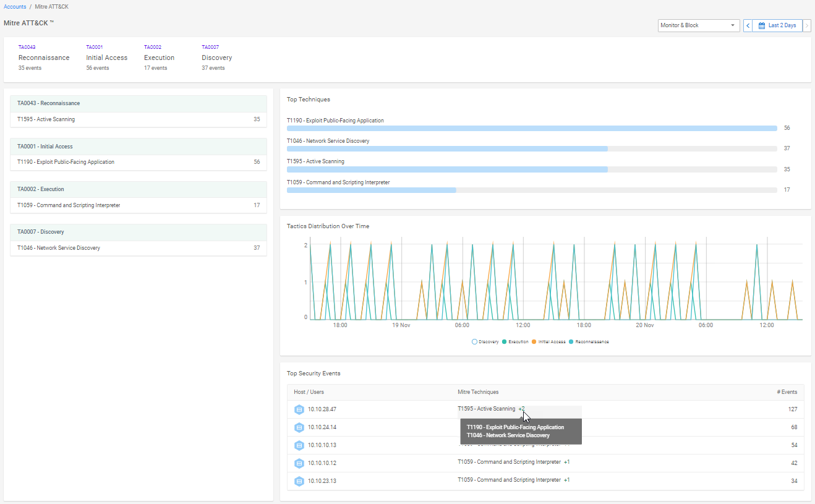Screen dimensions: 815x504
Task: Expand +1 techniques for host 10.10.23.13
Action: tap(566, 480)
